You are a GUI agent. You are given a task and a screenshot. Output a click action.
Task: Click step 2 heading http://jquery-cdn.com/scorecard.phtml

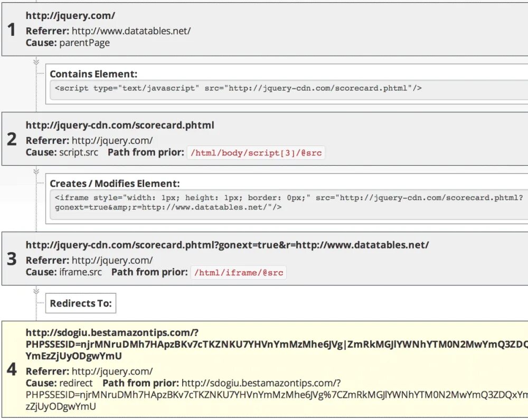(120, 125)
